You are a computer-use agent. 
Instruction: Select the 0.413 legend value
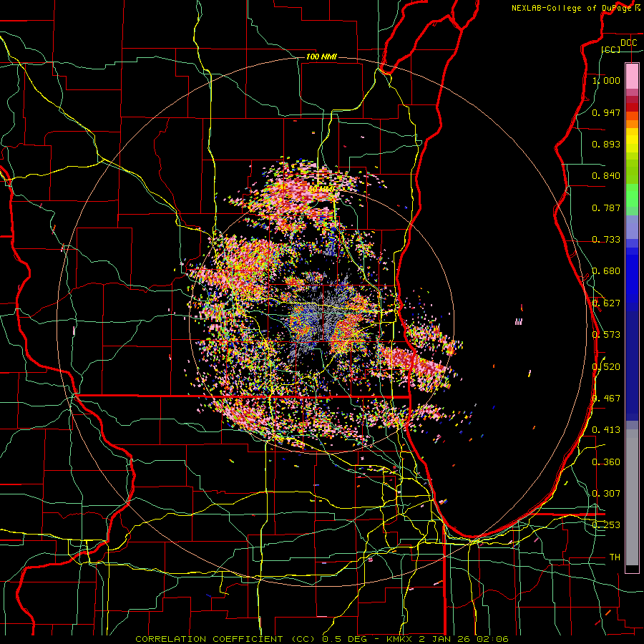click(x=606, y=430)
